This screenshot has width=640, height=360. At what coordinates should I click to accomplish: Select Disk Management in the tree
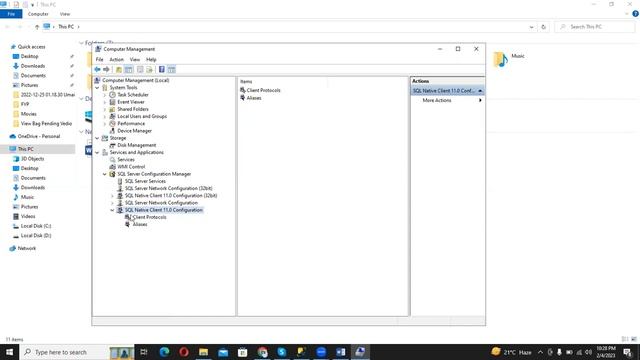coord(136,145)
